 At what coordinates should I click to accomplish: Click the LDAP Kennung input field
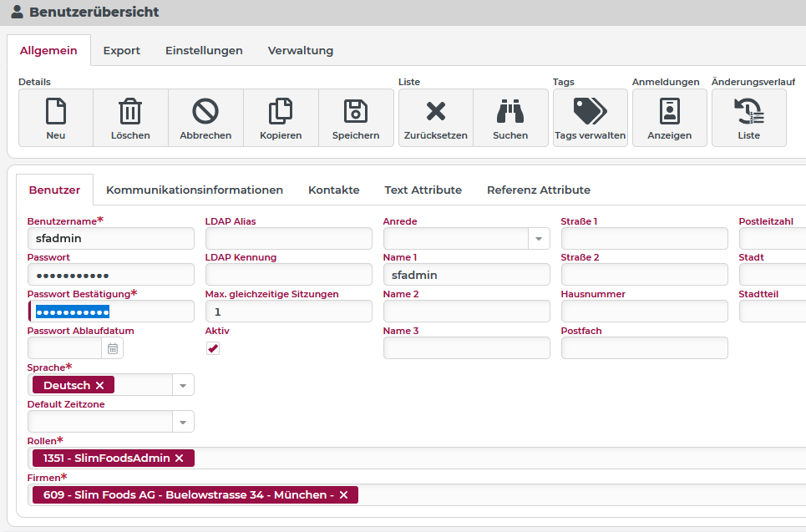(289, 275)
